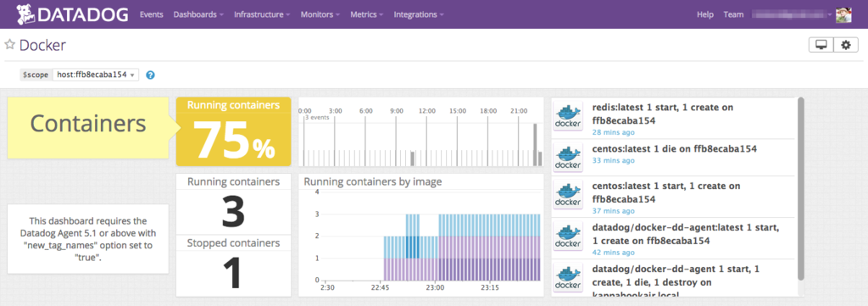
Task: Click the Datadog Agent 5.1 requirement note
Action: point(88,238)
